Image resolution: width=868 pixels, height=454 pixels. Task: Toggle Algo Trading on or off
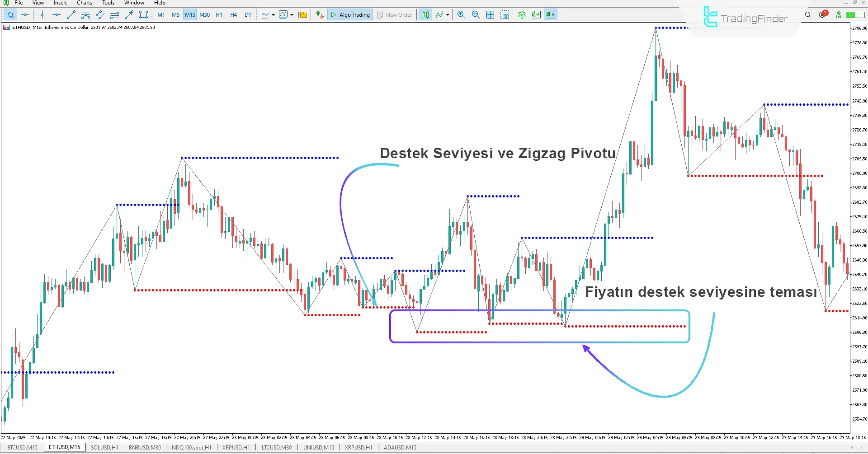[350, 14]
